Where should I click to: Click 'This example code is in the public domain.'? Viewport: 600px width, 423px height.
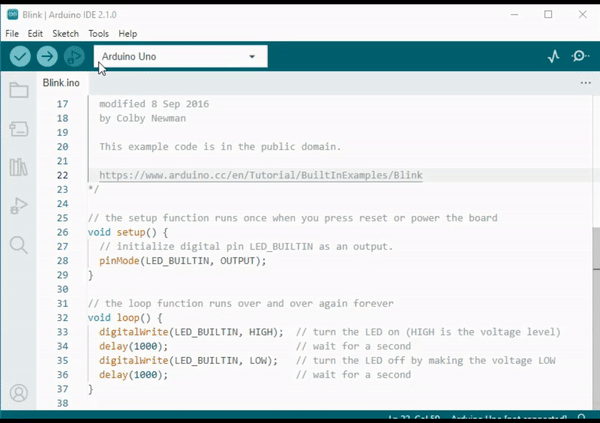point(220,147)
